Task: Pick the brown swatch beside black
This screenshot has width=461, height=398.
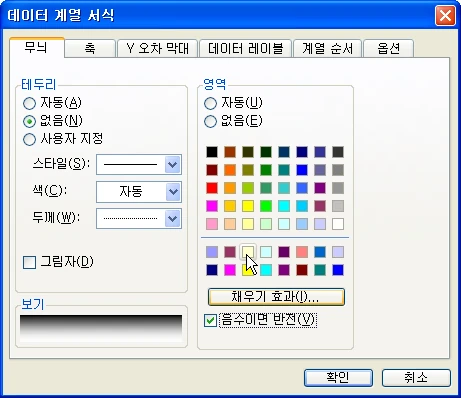Action: [x=230, y=152]
